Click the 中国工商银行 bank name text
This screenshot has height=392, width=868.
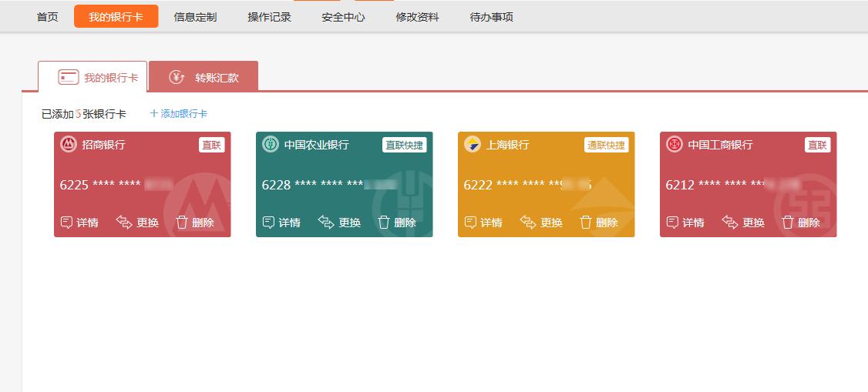tap(720, 145)
